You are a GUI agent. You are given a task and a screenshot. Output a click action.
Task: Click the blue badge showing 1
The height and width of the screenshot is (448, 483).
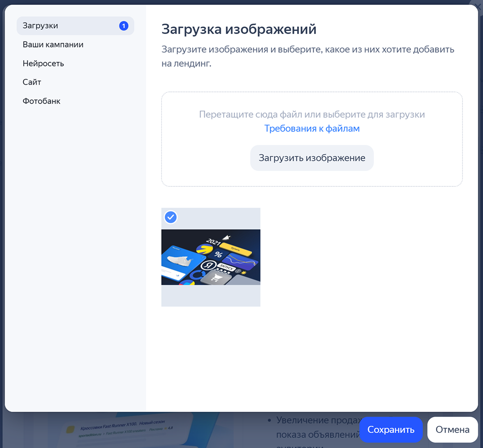pos(124,26)
